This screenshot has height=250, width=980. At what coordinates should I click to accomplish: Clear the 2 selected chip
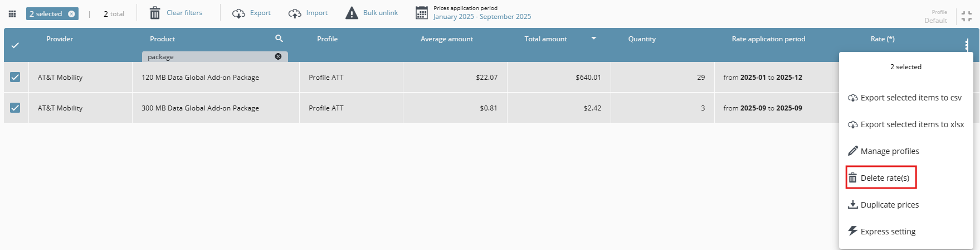click(71, 14)
